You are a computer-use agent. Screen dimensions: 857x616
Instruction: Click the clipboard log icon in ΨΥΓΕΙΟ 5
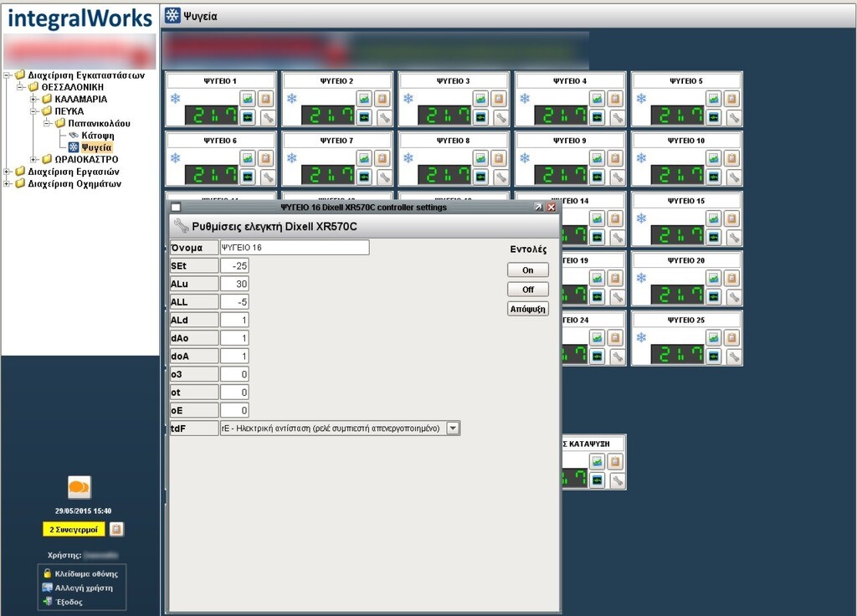coord(731,98)
